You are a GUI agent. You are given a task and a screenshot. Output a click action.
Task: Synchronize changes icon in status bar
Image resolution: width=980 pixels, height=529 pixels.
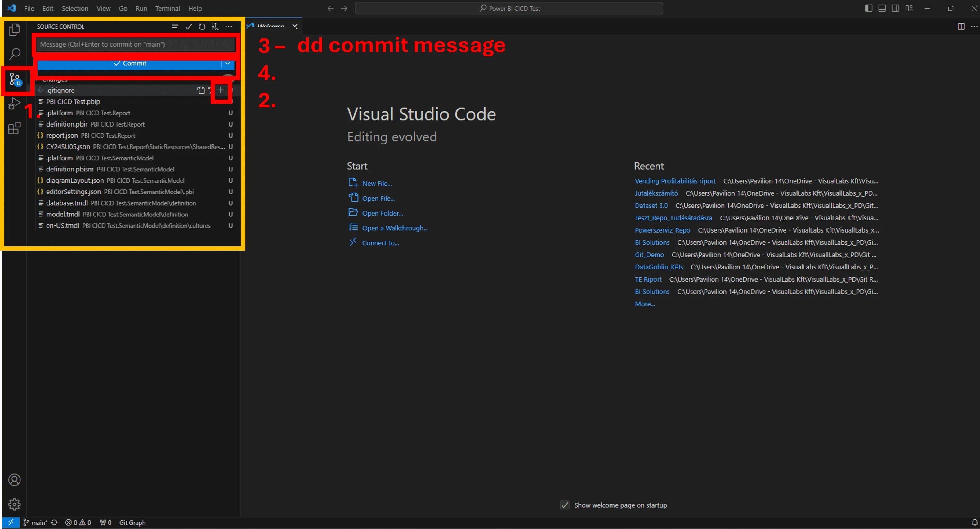[x=54, y=522]
